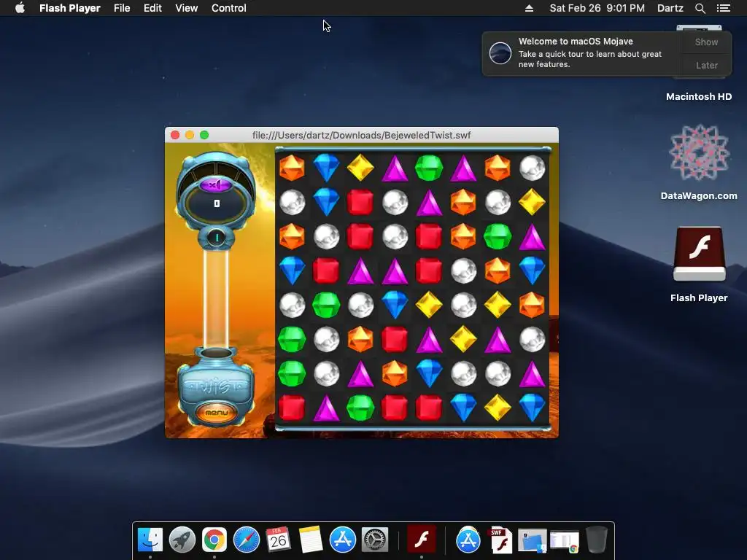
Task: Click Later on the Mojave notification
Action: tap(706, 65)
